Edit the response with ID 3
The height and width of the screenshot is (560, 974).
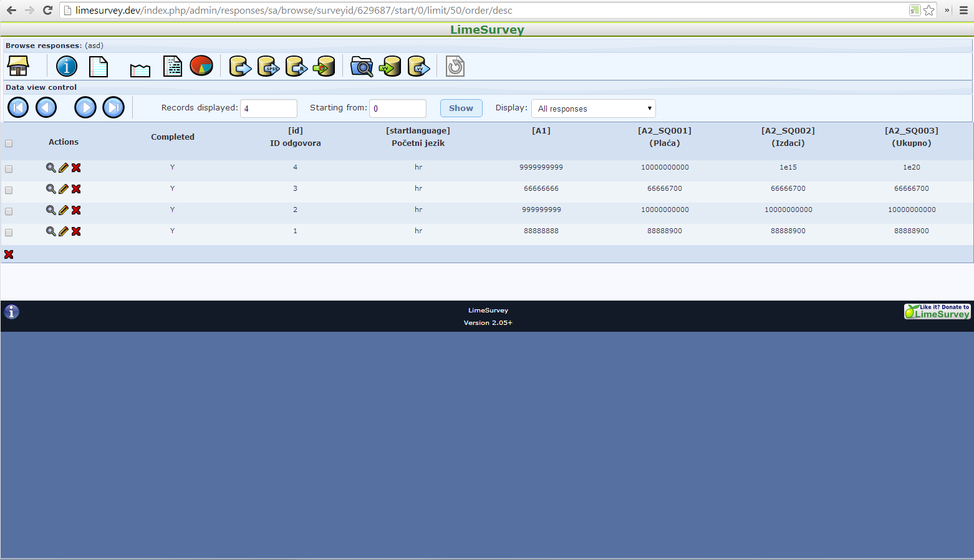click(x=64, y=189)
